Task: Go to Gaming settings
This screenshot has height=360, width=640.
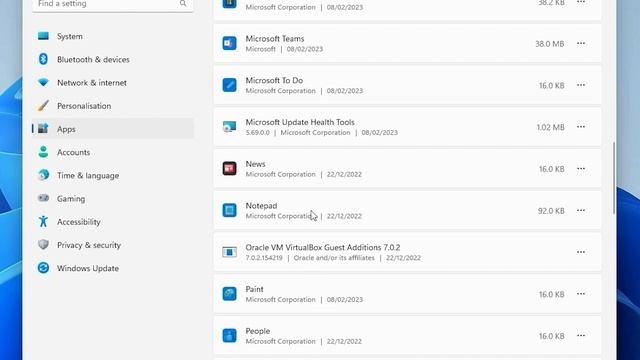Action: coord(113,199)
